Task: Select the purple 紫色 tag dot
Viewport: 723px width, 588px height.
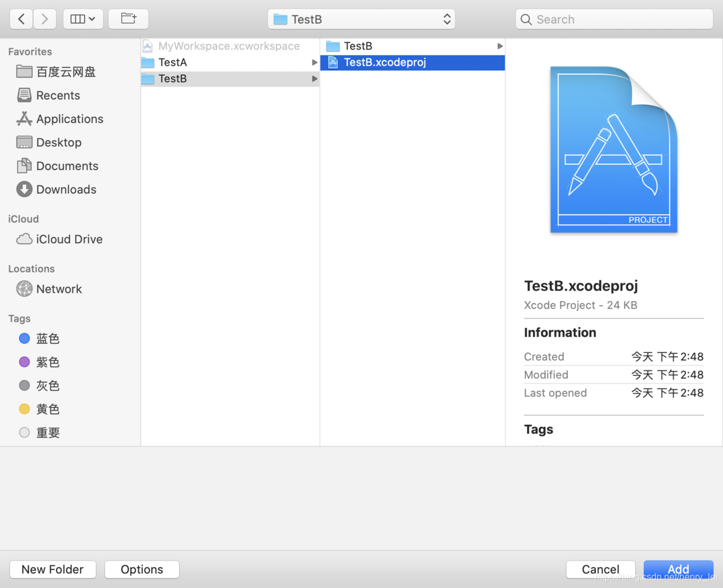Action: 24,362
